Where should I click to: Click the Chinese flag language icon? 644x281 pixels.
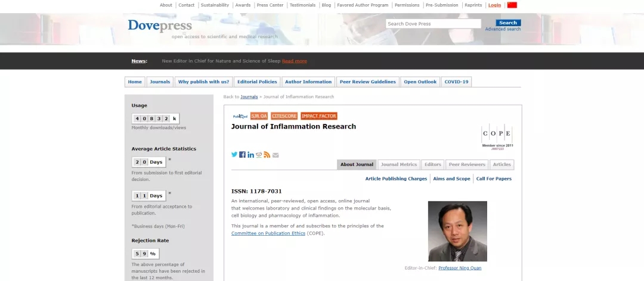512,5
